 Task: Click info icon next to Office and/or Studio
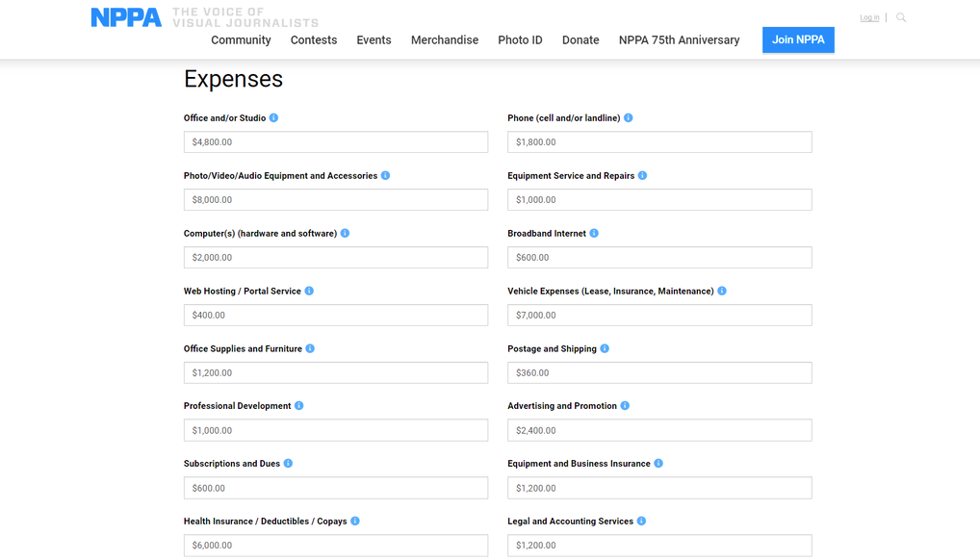(273, 117)
